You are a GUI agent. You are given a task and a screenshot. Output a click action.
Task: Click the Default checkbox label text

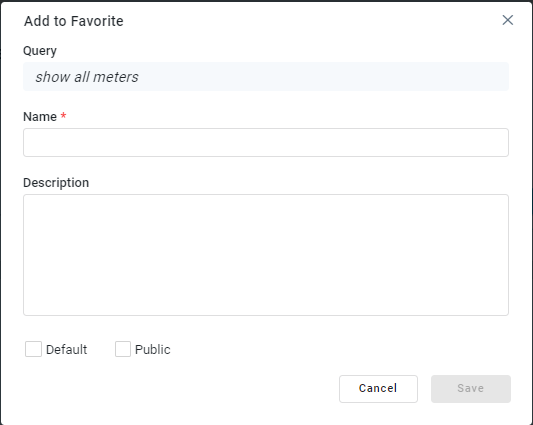click(67, 350)
